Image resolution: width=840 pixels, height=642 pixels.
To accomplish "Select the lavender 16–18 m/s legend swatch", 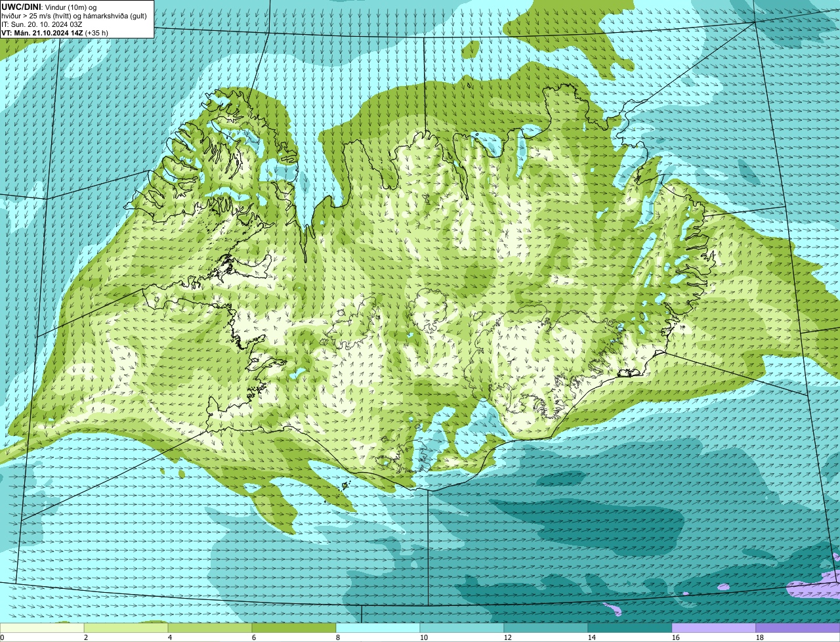I will tap(714, 628).
